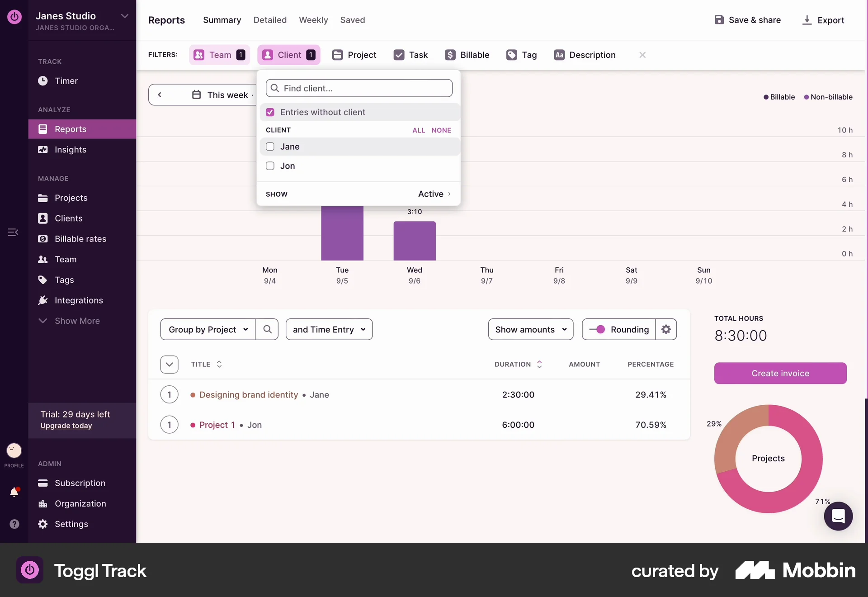Open the rounding settings gear
Screen dimensions: 868x597
pos(666,329)
